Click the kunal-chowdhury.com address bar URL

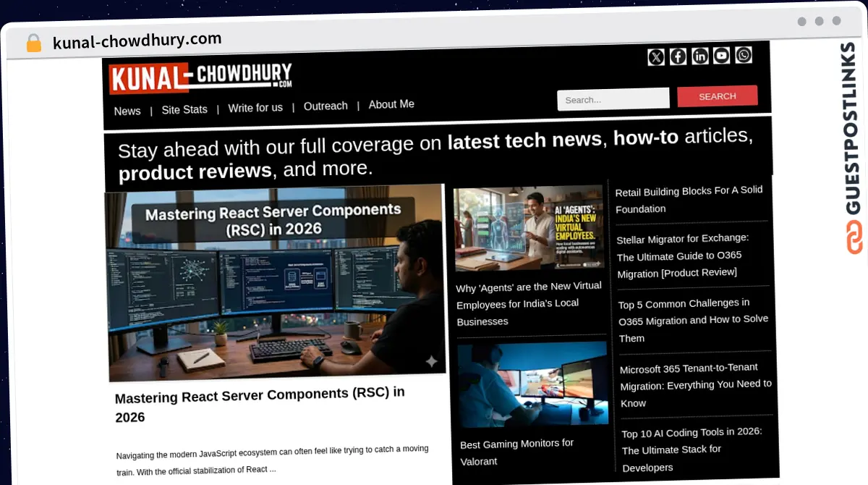[x=137, y=41]
